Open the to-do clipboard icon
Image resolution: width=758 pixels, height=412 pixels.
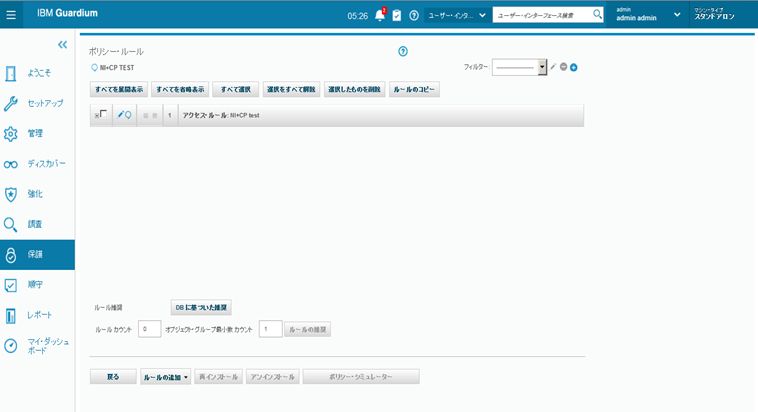pyautogui.click(x=397, y=15)
